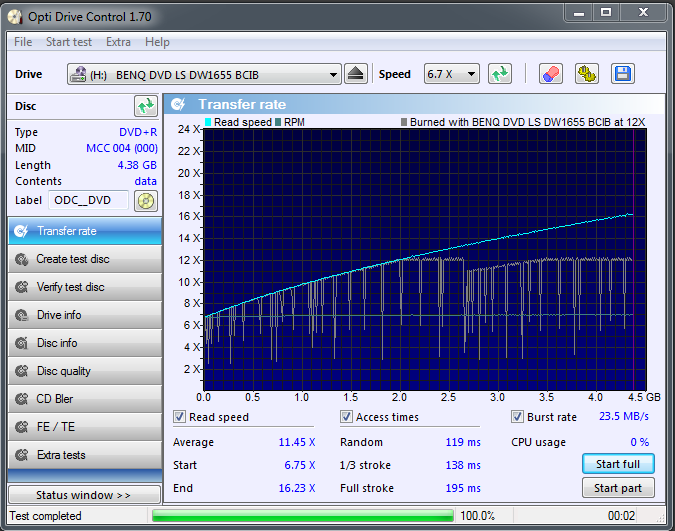This screenshot has width=675, height=531.
Task: Open the Start test menu
Action: [69, 42]
